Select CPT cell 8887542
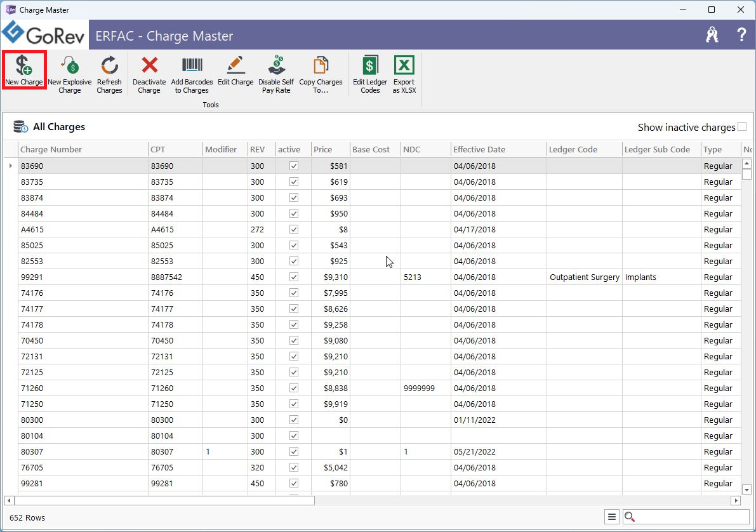 tap(175, 277)
